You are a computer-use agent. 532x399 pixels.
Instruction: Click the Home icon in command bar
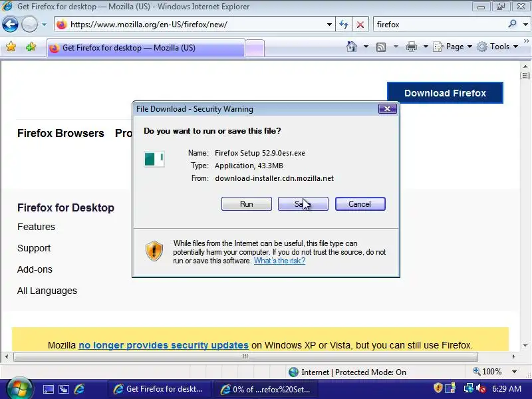(352, 47)
